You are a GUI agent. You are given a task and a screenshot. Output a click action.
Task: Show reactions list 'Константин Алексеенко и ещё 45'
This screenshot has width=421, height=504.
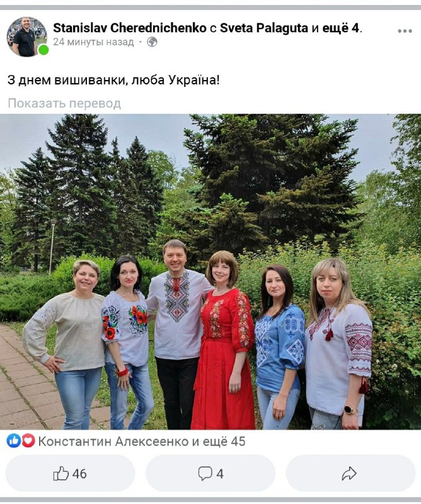point(142,442)
